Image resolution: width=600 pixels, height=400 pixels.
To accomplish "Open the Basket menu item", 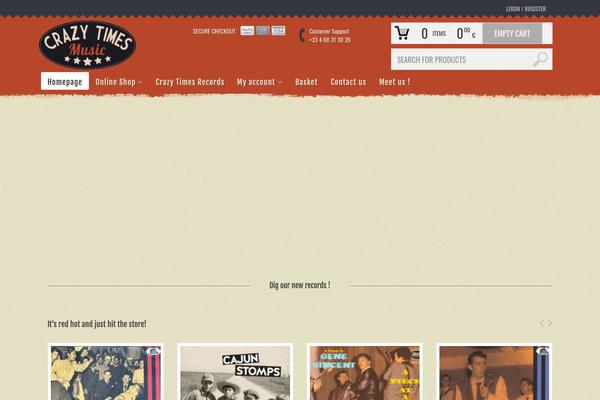I will [x=306, y=82].
